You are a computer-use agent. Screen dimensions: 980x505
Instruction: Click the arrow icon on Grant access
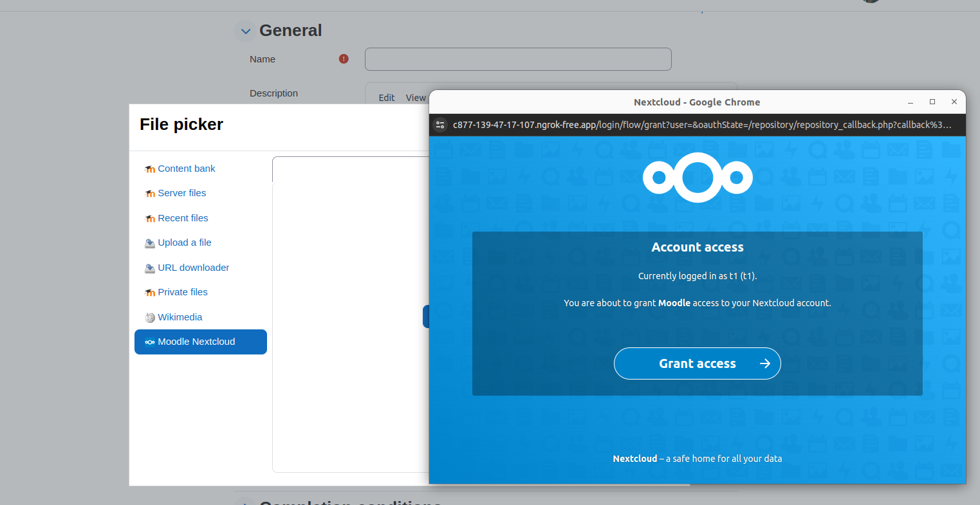(x=764, y=363)
